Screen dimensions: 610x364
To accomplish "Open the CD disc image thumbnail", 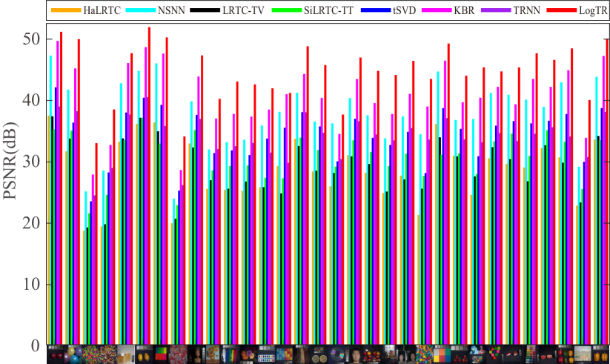I will 337,354.
